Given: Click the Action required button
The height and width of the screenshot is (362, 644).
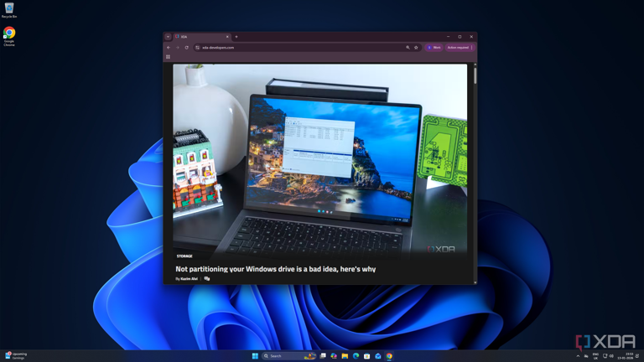Looking at the screenshot, I should point(458,48).
